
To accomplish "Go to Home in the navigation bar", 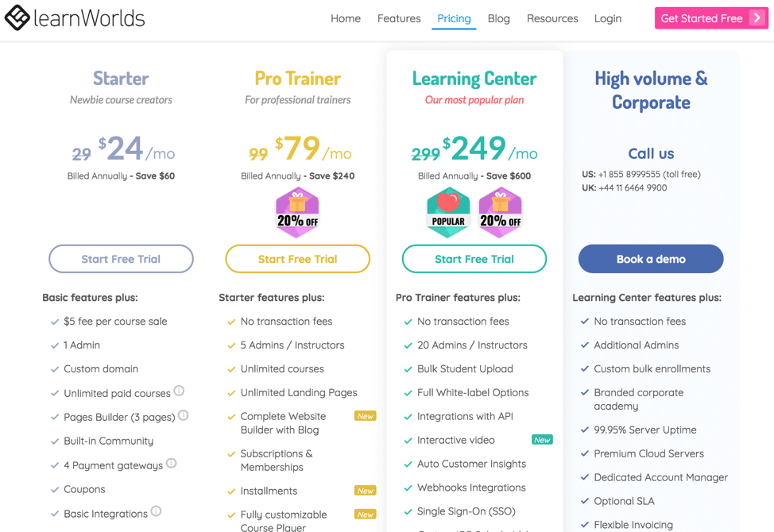I will click(346, 19).
